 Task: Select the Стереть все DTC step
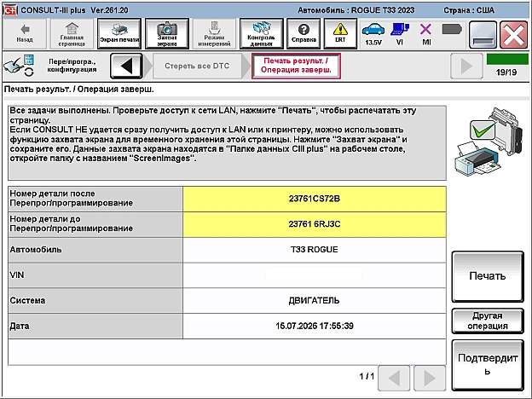197,66
